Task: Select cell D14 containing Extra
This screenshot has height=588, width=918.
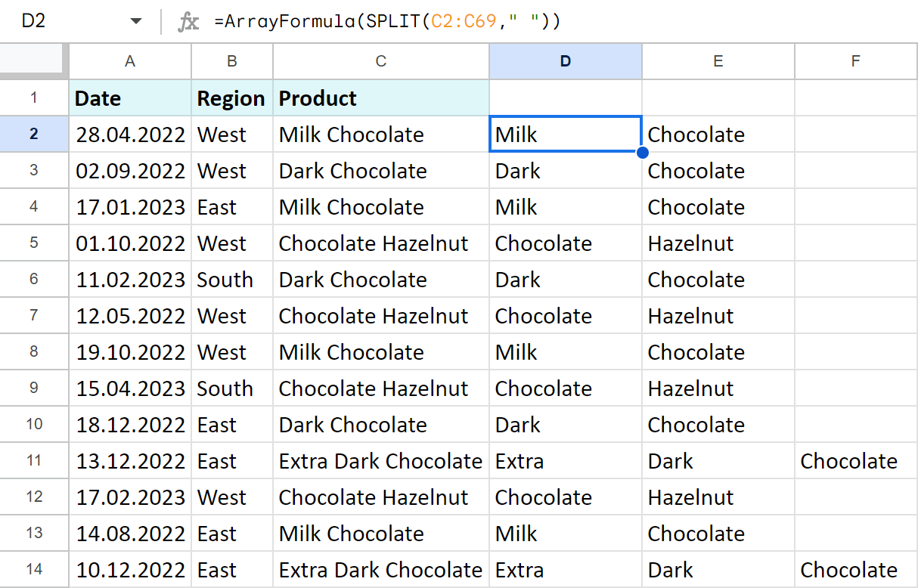Action: [x=565, y=569]
